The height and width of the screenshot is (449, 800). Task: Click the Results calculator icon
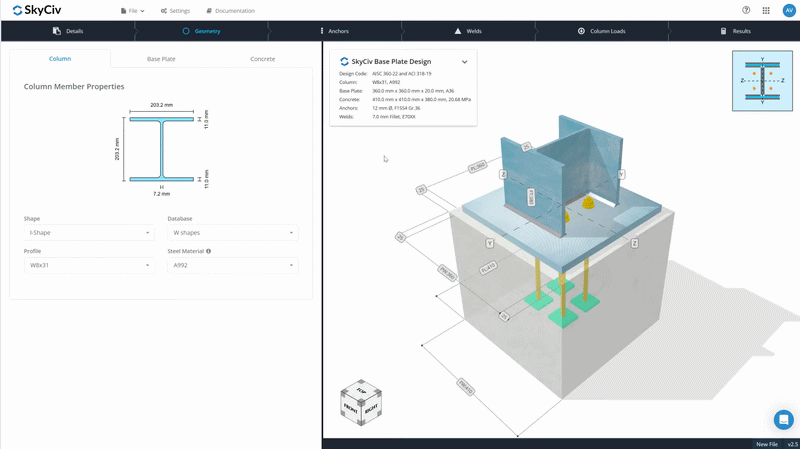723,31
